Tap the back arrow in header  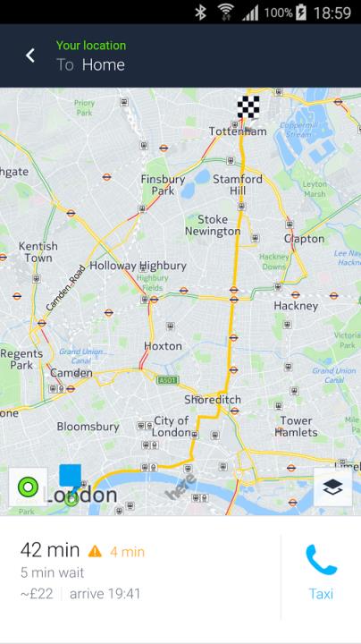tap(30, 55)
